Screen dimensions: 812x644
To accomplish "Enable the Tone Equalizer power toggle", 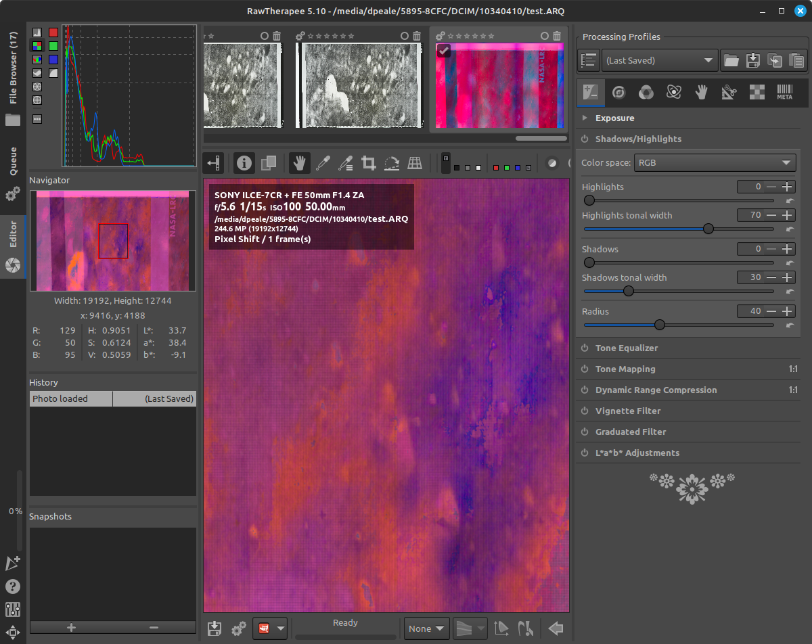I will [585, 348].
